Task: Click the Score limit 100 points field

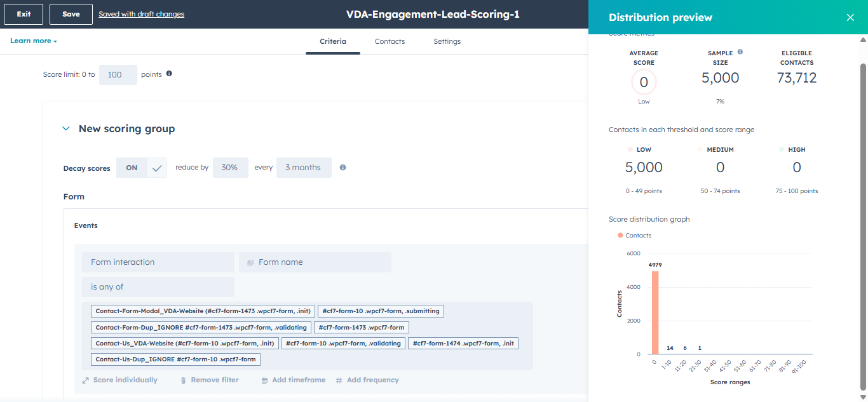Action: (x=118, y=75)
